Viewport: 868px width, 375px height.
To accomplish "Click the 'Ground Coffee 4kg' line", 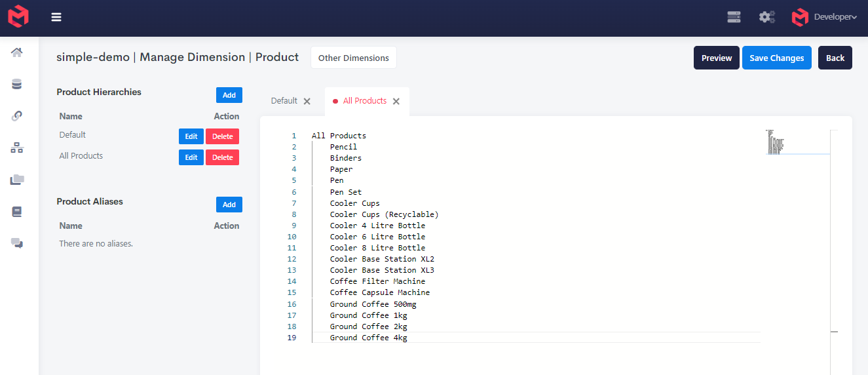I will coord(368,338).
